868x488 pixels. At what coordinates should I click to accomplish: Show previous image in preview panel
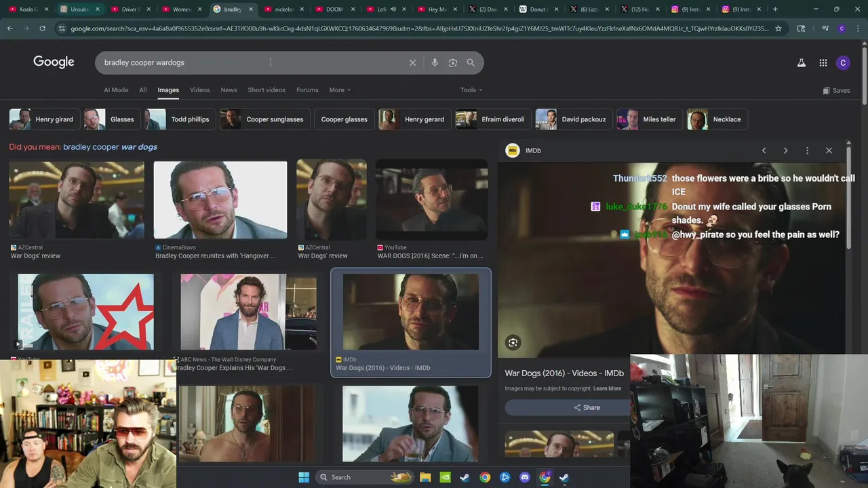point(764,150)
